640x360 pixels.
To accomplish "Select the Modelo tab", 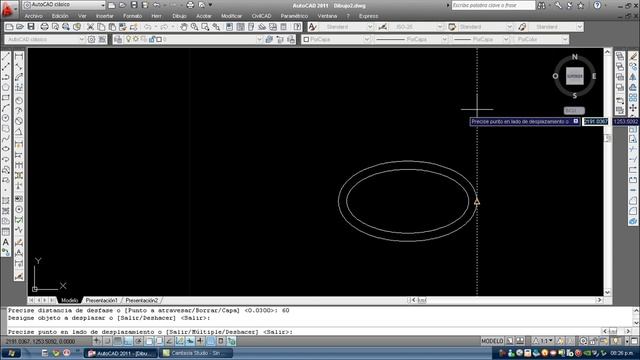I will [x=69, y=300].
